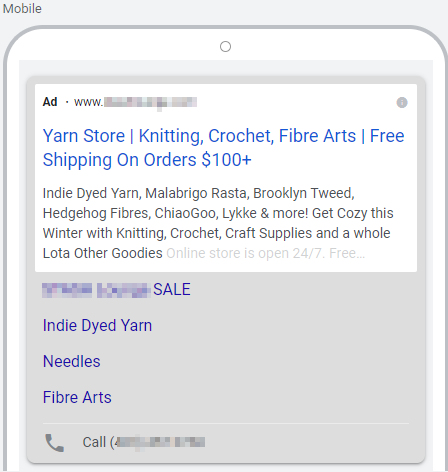Tap the Call extension text
448x472 pixels.
pyautogui.click(x=94, y=442)
